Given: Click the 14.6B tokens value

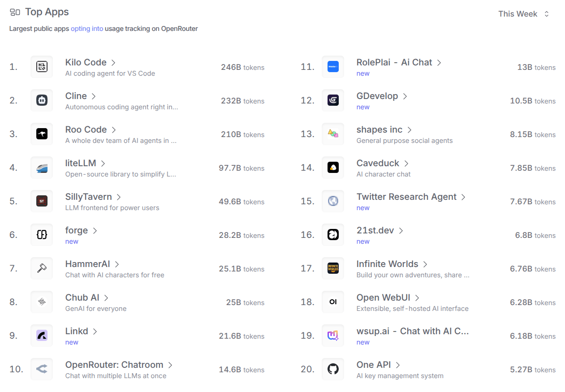Looking at the screenshot, I should [242, 370].
